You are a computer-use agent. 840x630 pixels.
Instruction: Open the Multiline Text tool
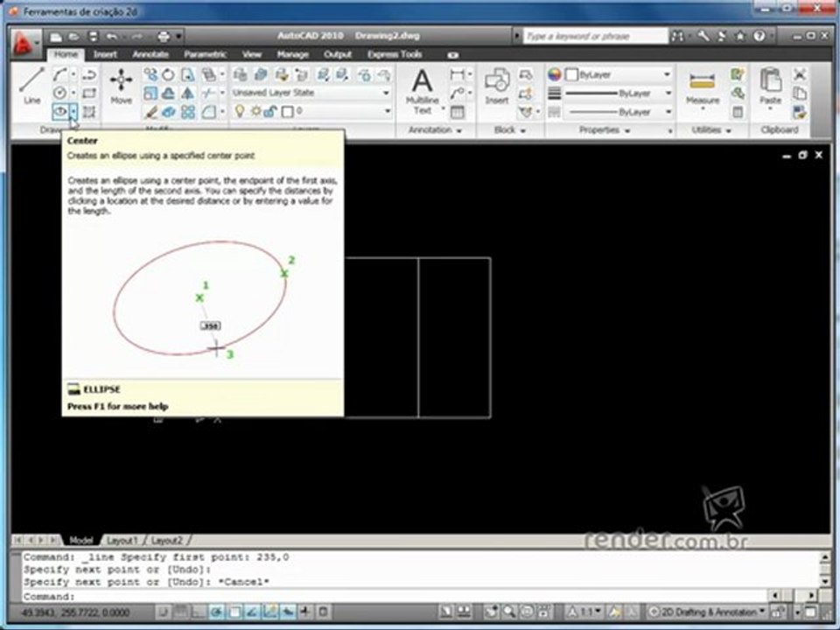[422, 91]
